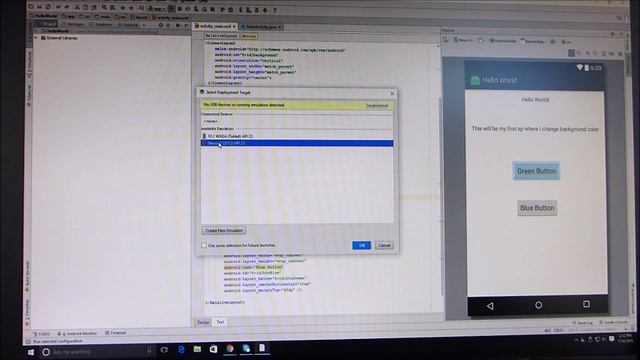Select the 10.1 WXGA (Tablet) API 23 emulator
Viewport: 640px width, 360px height.
tap(297, 136)
